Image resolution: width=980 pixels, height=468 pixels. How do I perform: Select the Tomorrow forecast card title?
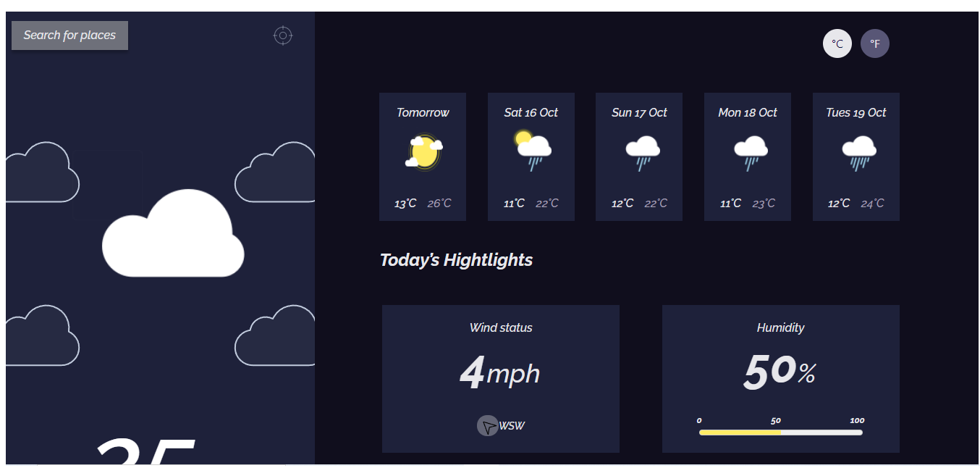coord(423,112)
